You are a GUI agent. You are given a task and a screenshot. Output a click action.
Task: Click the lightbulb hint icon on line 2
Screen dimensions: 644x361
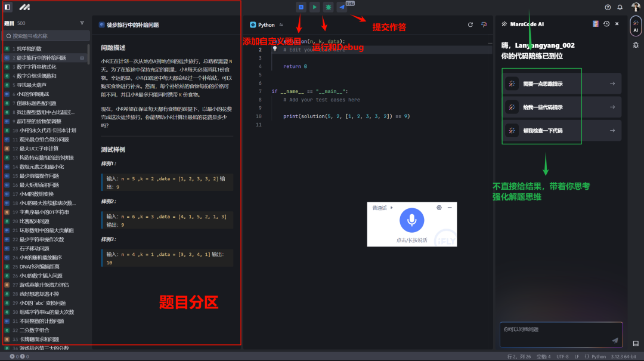pos(275,49)
